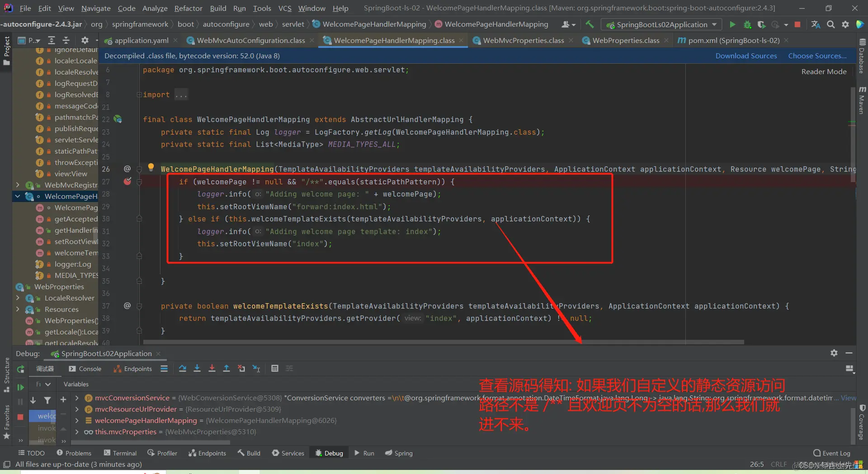Collapse all in the Project panel toolbar
Viewport: 868px width, 474px height.
[66, 40]
